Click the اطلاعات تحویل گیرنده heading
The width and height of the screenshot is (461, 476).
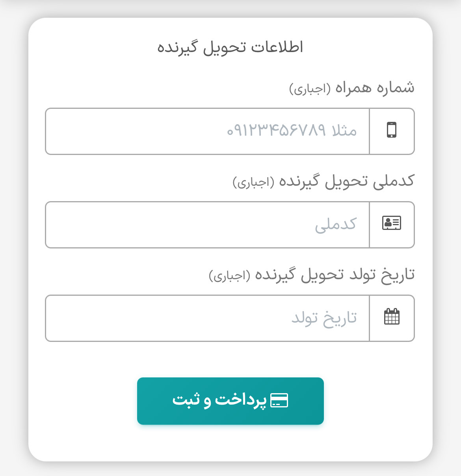(230, 47)
